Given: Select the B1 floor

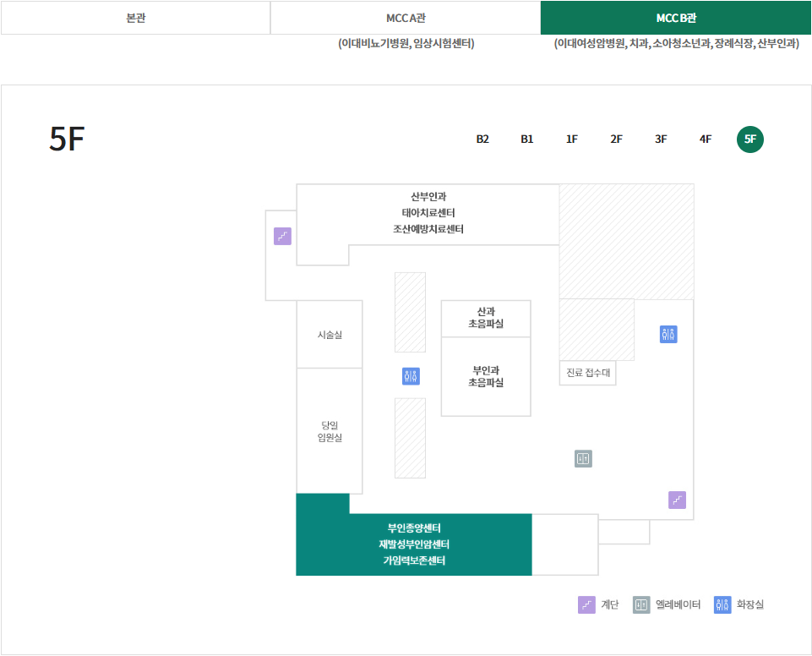Looking at the screenshot, I should coord(526,139).
